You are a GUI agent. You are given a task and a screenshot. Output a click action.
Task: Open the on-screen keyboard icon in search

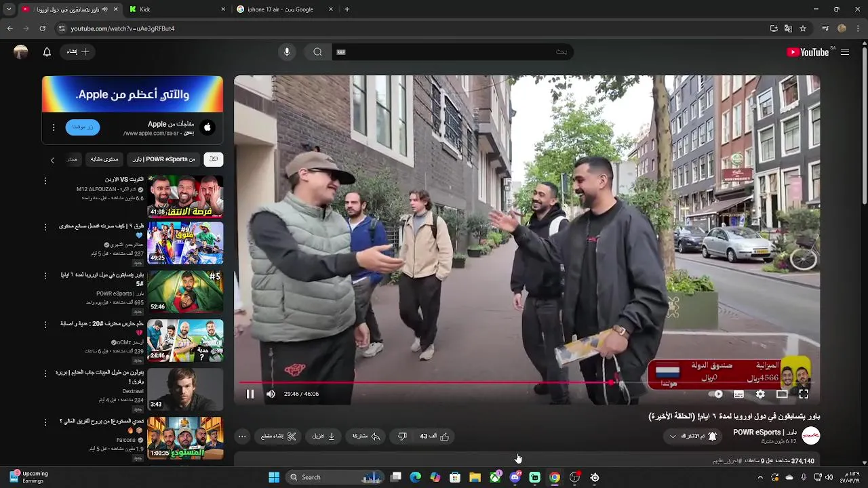click(x=341, y=52)
